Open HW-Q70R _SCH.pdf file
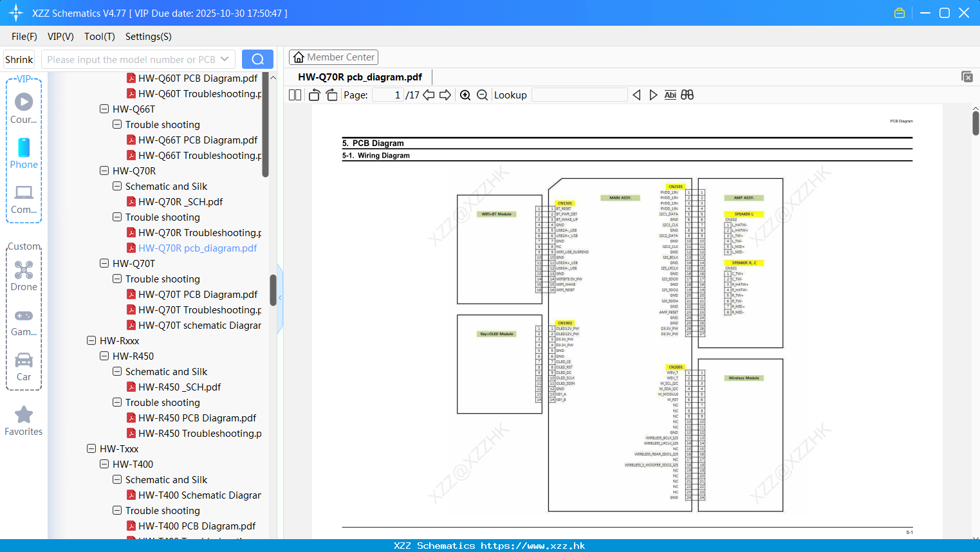The width and height of the screenshot is (980, 552). coord(175,201)
